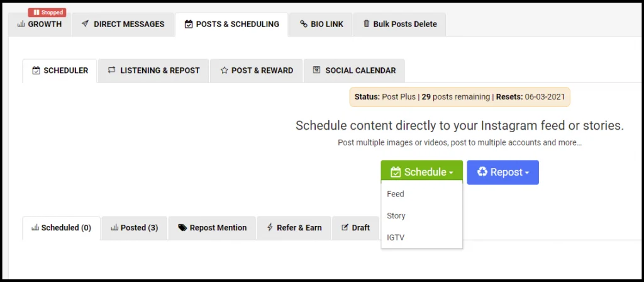
Task: Expand the blue Repost dropdown
Action: (x=502, y=172)
